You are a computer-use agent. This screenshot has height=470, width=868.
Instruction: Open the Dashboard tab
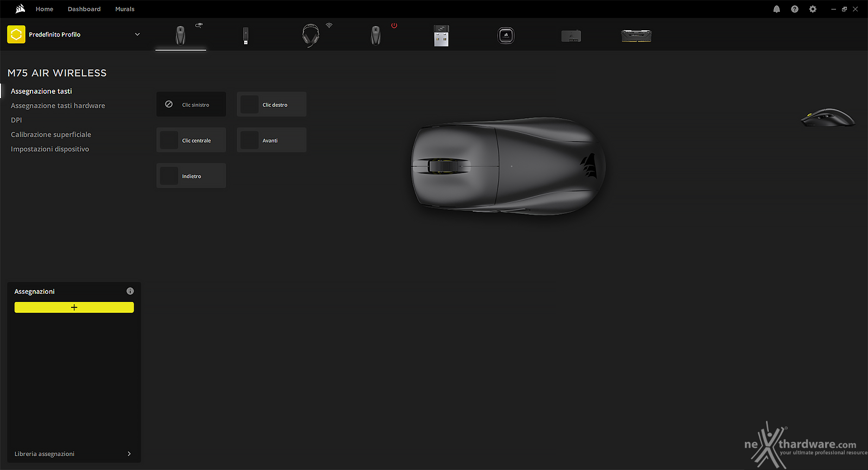pos(84,9)
